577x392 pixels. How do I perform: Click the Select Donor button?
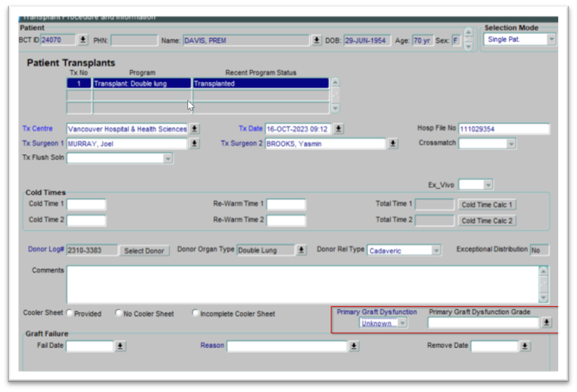click(144, 251)
